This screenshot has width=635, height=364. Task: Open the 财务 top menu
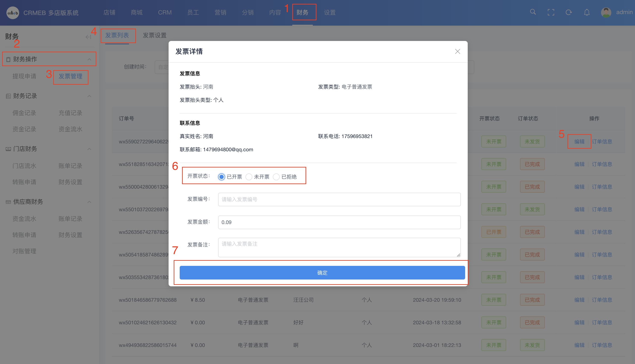[302, 12]
